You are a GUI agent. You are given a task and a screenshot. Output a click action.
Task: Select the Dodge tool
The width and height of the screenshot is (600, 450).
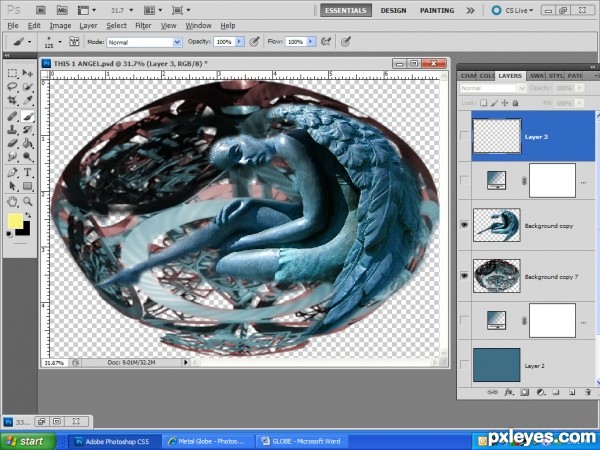(x=28, y=157)
